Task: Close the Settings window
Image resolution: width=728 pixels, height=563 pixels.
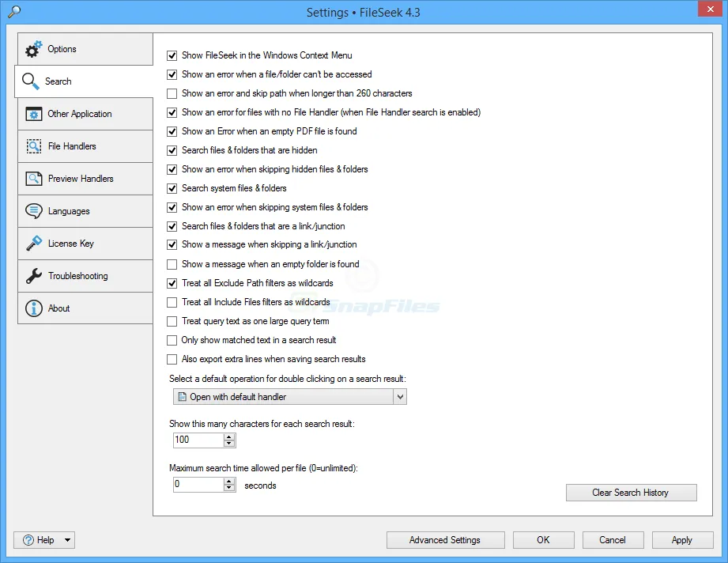Action: (711, 9)
